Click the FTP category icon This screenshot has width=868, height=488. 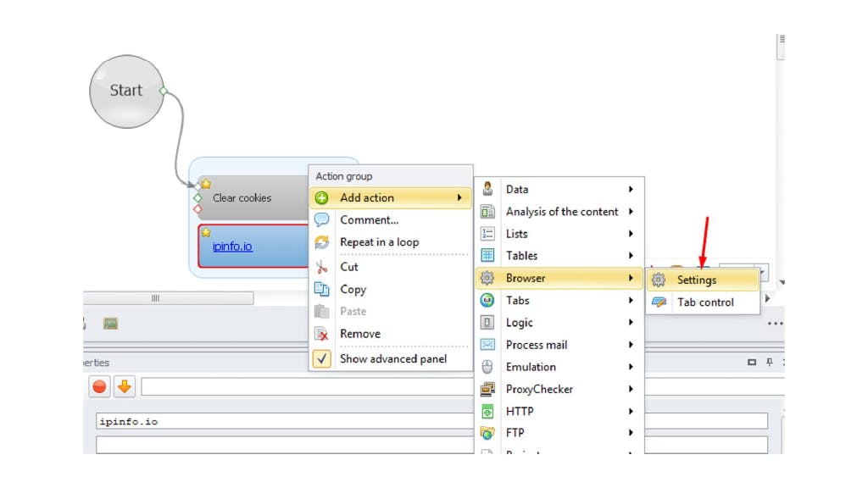click(x=487, y=433)
